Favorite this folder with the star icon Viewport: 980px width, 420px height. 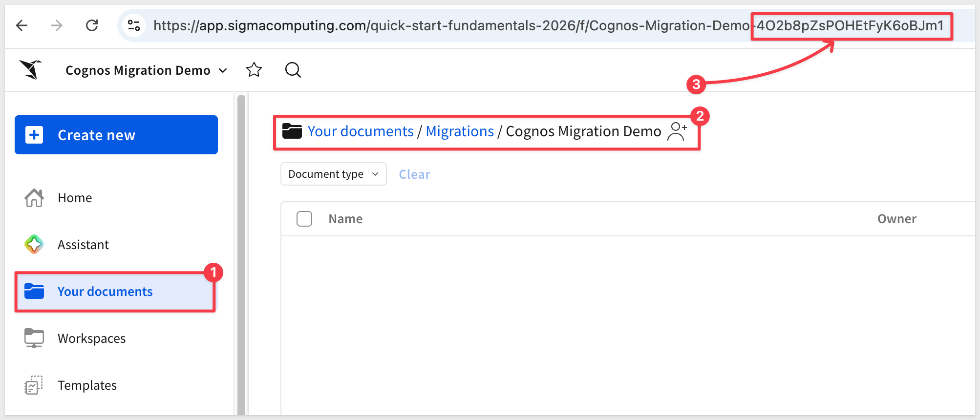(x=254, y=70)
